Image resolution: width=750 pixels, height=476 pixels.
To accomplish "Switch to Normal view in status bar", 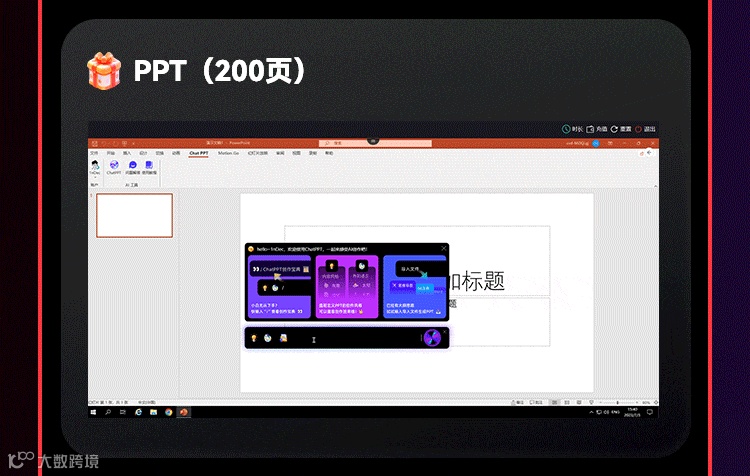I will click(555, 402).
